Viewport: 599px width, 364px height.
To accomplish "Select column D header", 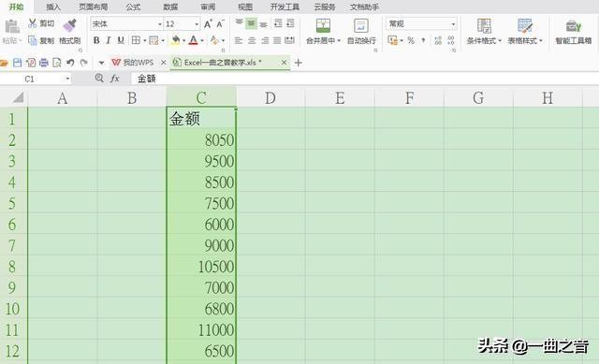I will pos(270,97).
